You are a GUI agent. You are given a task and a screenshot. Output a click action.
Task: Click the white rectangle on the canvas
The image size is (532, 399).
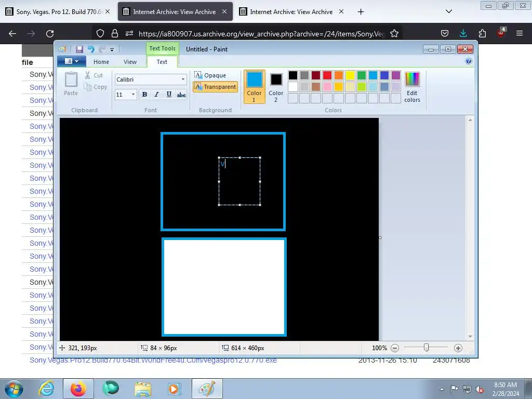pos(224,287)
